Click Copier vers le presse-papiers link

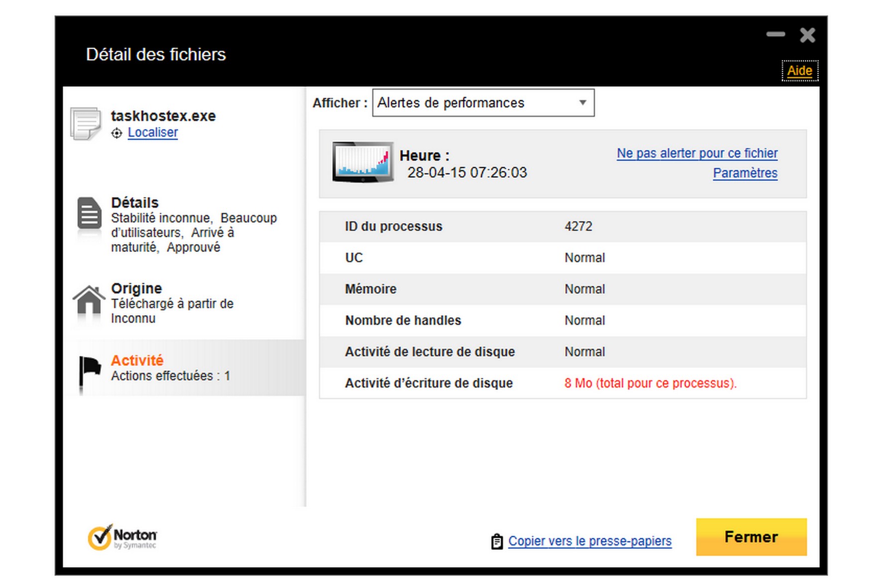click(590, 541)
